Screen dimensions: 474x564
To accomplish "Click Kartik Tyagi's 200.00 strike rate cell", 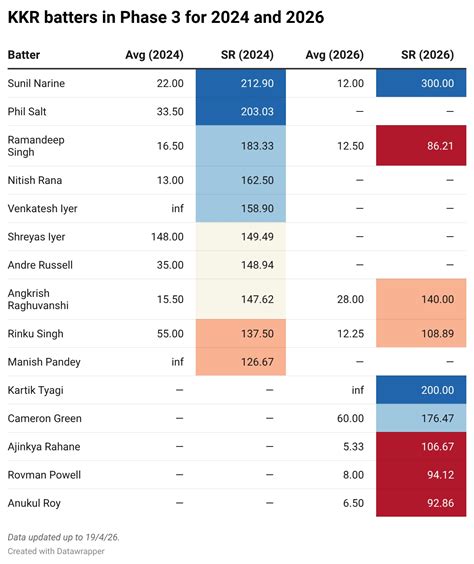I will tap(421, 390).
